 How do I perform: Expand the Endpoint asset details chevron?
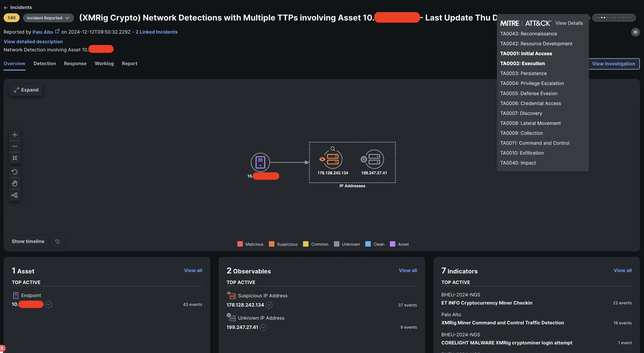[49, 304]
